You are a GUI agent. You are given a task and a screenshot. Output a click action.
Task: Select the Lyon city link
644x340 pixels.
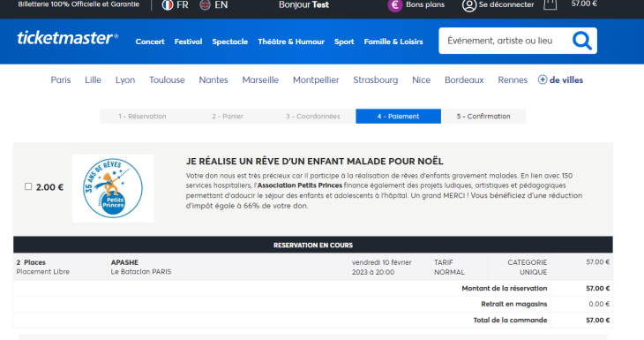(125, 79)
